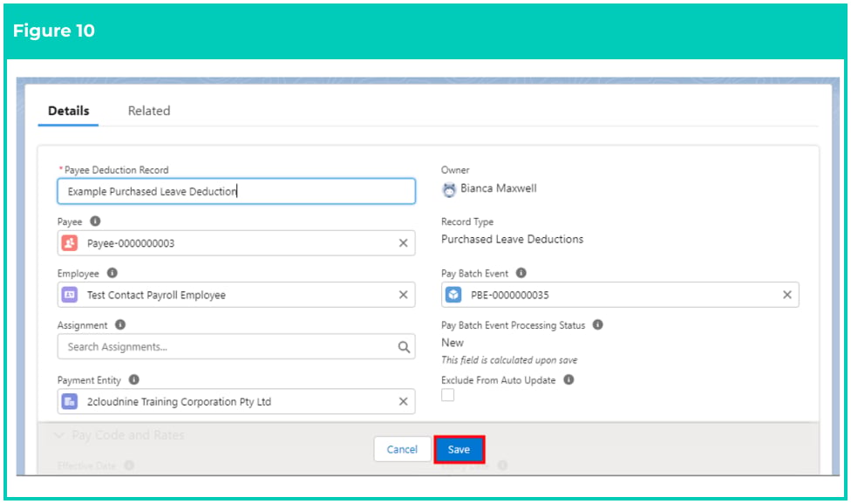Click Pay Batch Event Processing Status info icon
This screenshot has height=504, width=851.
point(597,324)
